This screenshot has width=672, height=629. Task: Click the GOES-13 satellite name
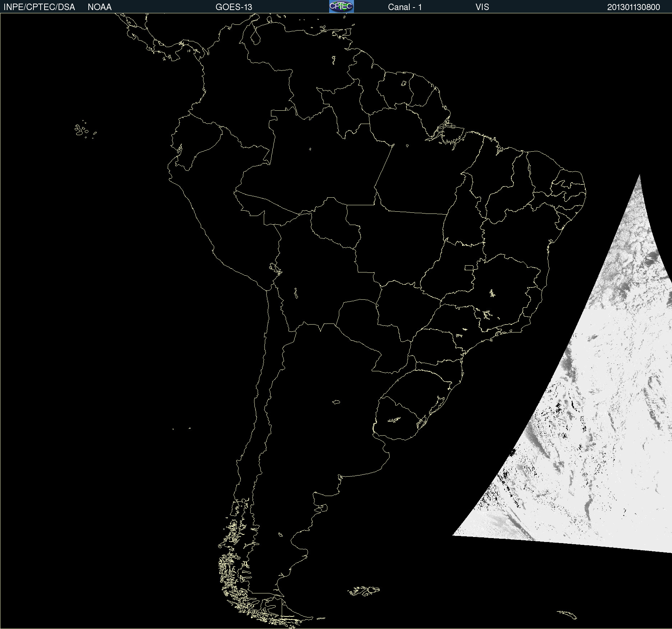click(234, 7)
